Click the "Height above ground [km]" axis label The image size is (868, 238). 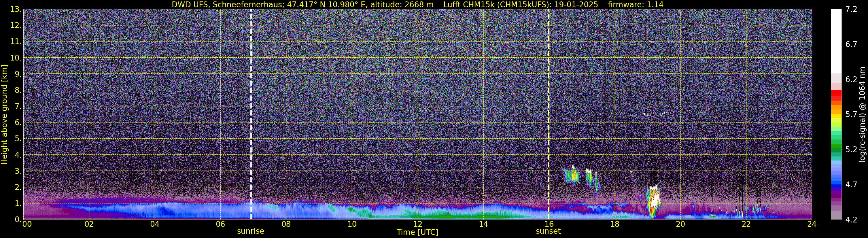click(x=4, y=114)
